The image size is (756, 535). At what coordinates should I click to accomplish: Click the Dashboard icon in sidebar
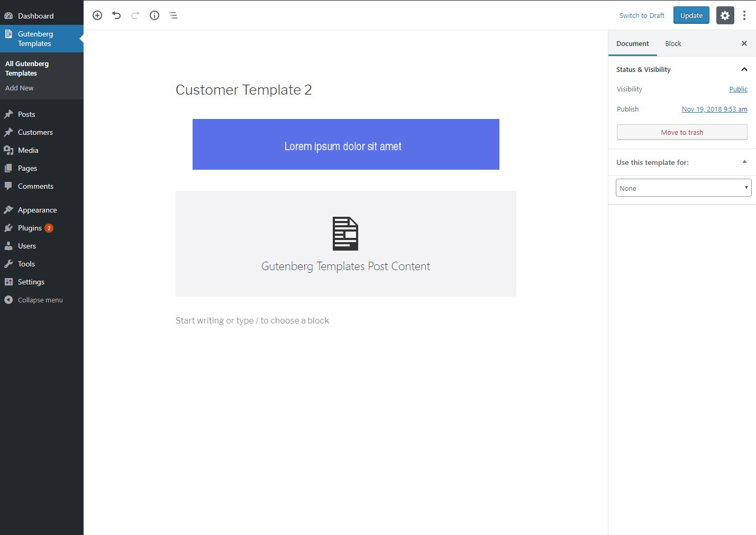coord(8,16)
